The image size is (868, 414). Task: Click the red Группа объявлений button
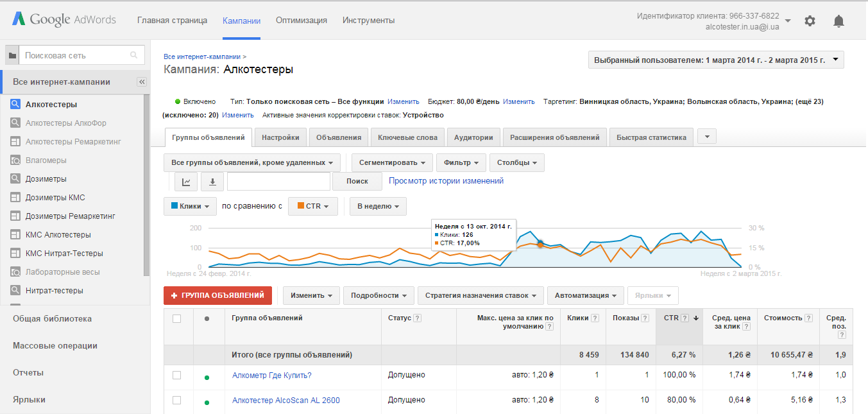point(218,295)
